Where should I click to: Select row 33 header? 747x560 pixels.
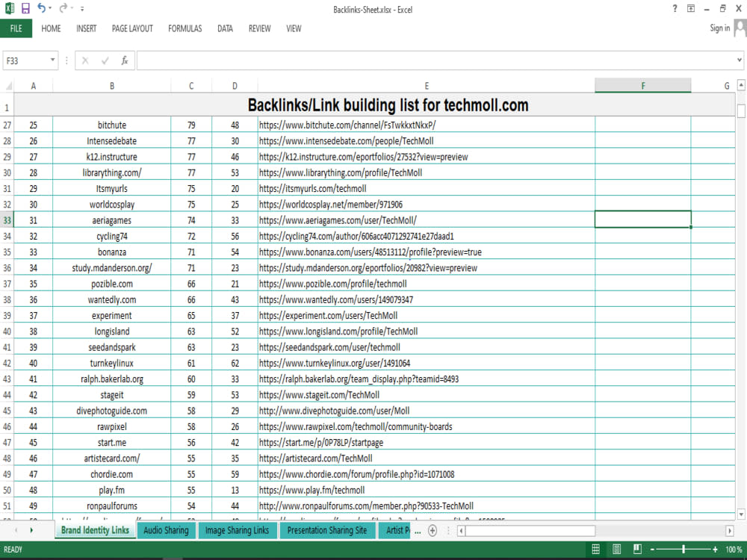tap(7, 220)
